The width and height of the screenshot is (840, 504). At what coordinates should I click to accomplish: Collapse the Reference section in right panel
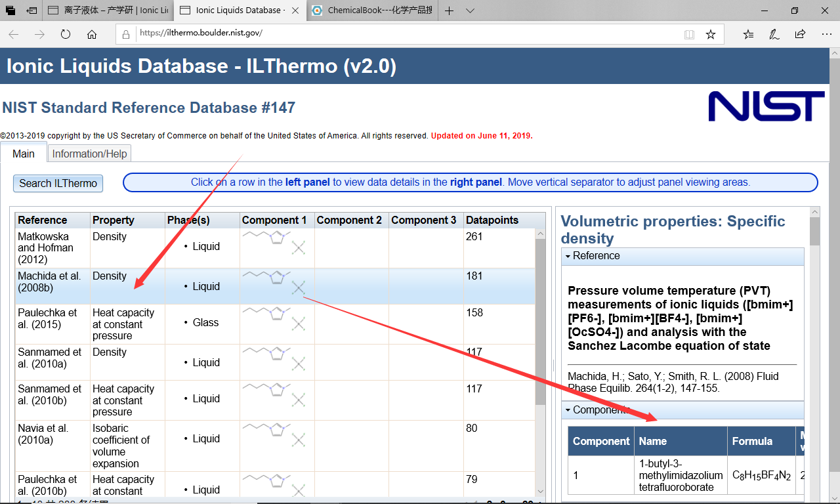pos(682,256)
